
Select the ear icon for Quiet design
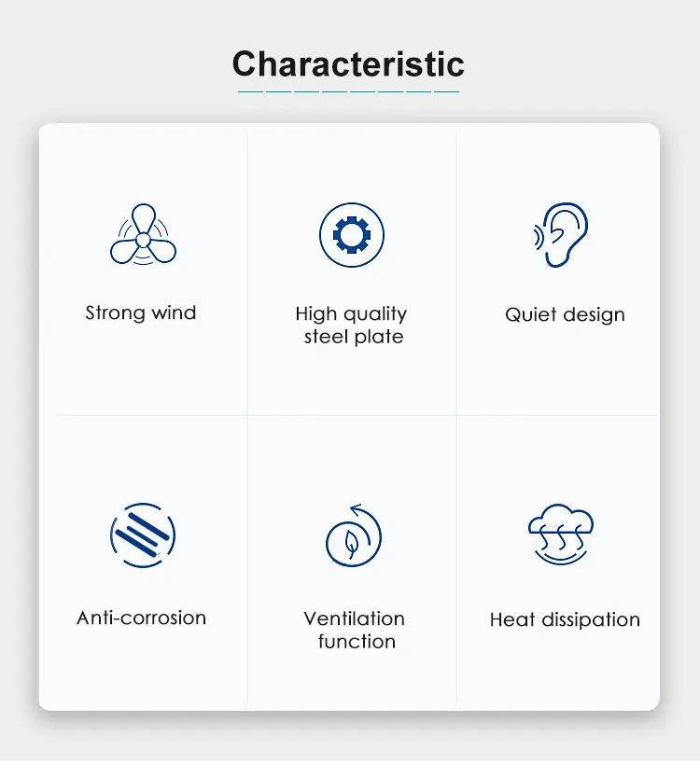(x=563, y=236)
